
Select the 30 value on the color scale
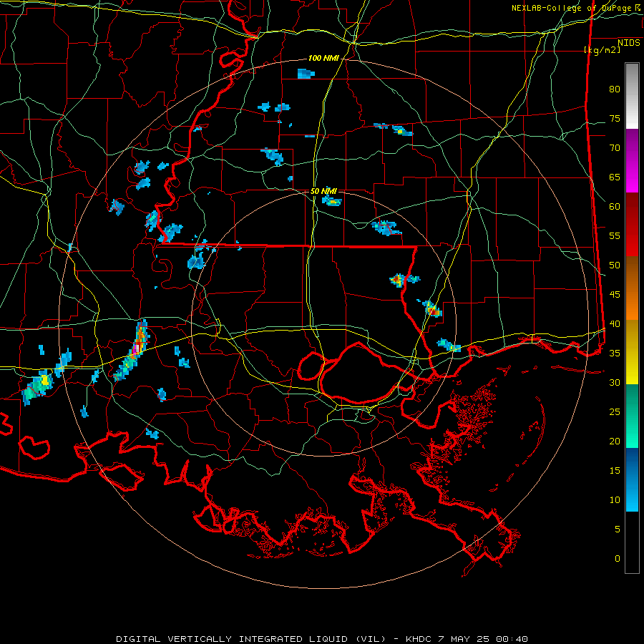point(615,383)
